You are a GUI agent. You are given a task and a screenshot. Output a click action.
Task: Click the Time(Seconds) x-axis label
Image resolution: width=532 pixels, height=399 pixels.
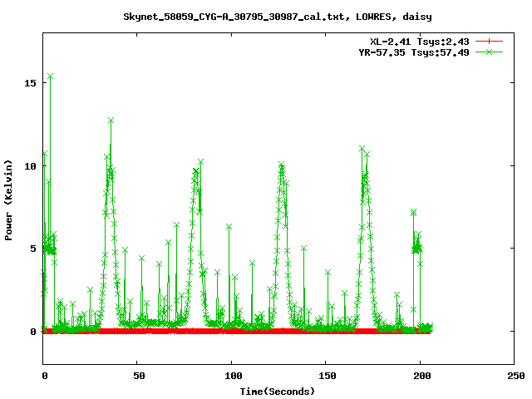click(277, 392)
